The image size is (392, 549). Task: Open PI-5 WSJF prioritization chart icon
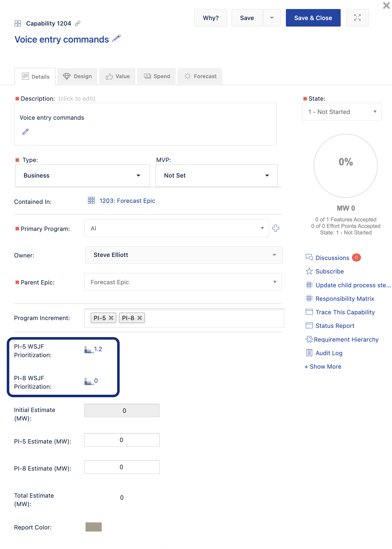click(89, 349)
